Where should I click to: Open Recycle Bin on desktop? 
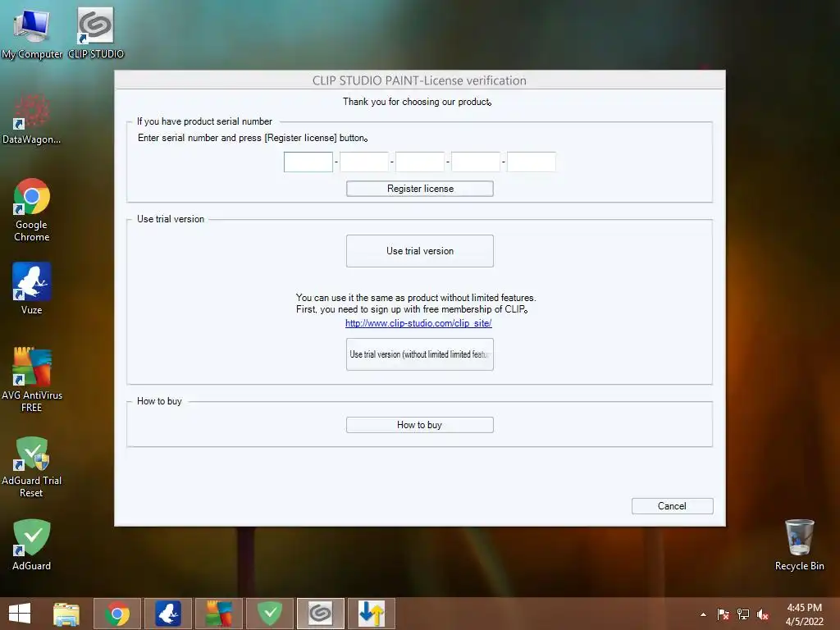tap(799, 545)
